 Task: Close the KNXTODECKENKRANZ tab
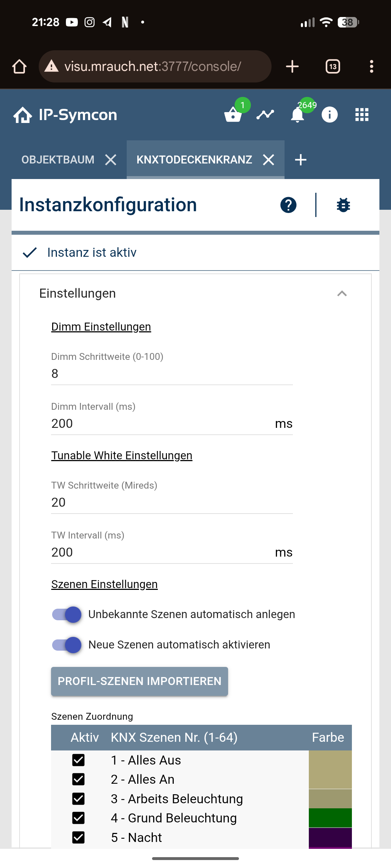point(269,159)
